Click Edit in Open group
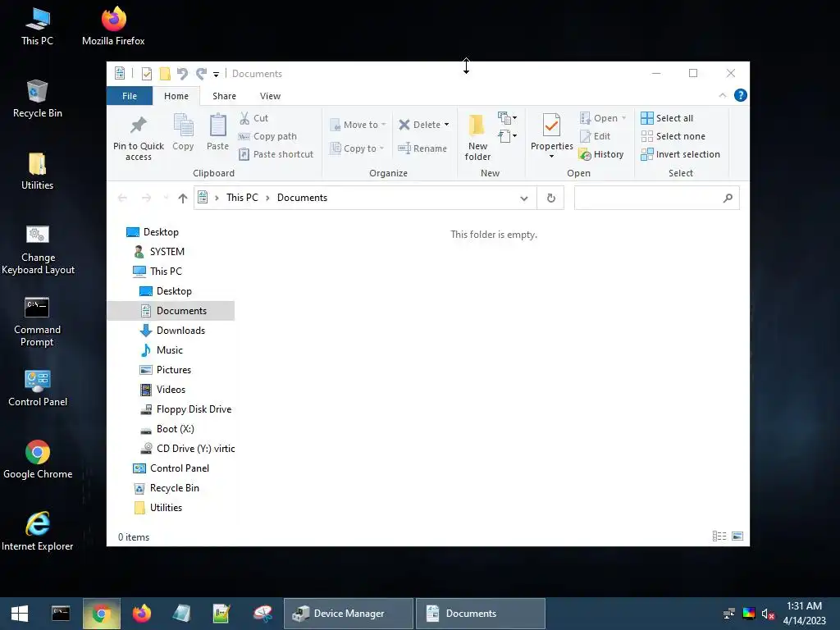840x630 pixels. 596,136
